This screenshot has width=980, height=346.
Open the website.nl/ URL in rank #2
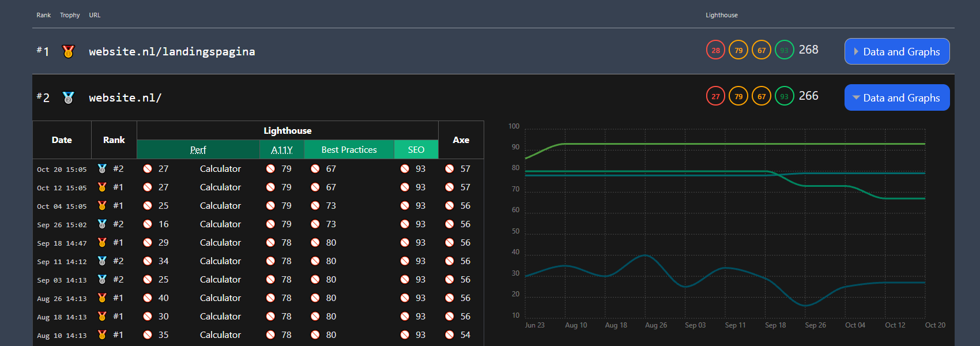pyautogui.click(x=125, y=97)
